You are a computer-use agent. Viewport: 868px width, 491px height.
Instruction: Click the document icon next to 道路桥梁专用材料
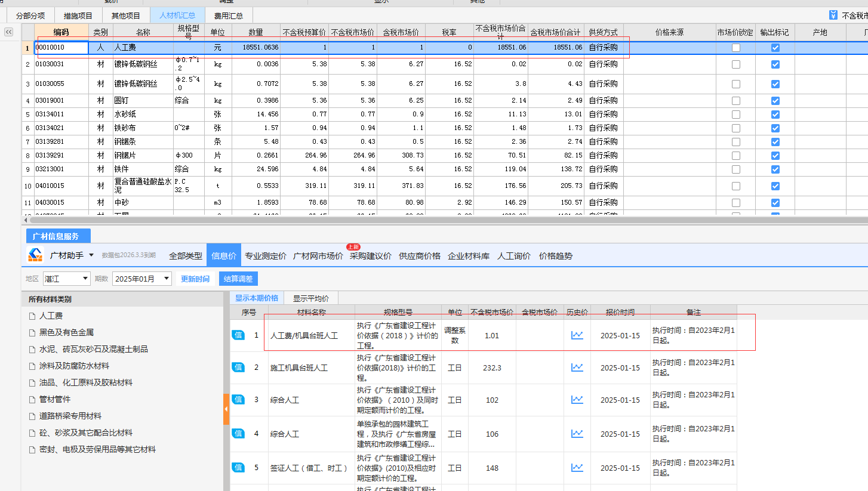(x=32, y=416)
